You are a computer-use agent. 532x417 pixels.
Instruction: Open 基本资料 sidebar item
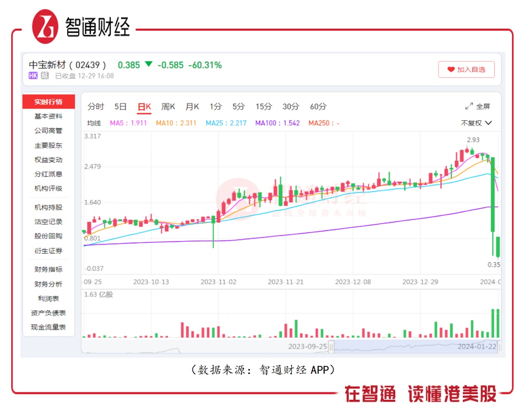click(x=49, y=116)
